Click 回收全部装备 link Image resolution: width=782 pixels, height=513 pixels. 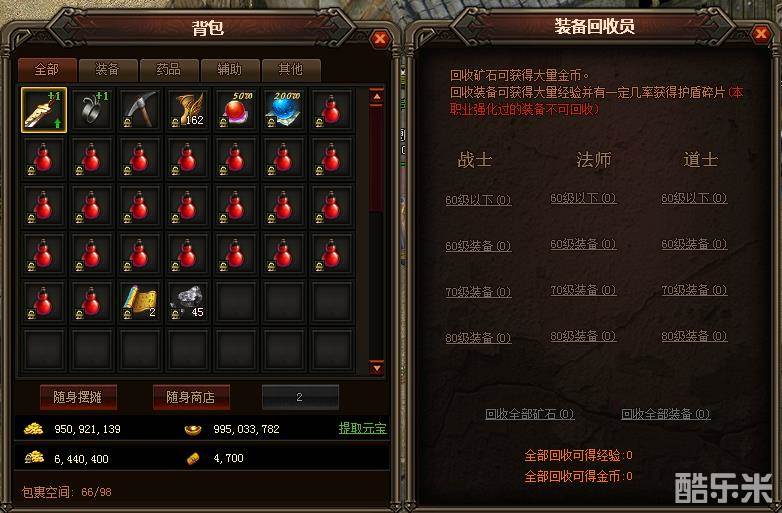pos(665,414)
